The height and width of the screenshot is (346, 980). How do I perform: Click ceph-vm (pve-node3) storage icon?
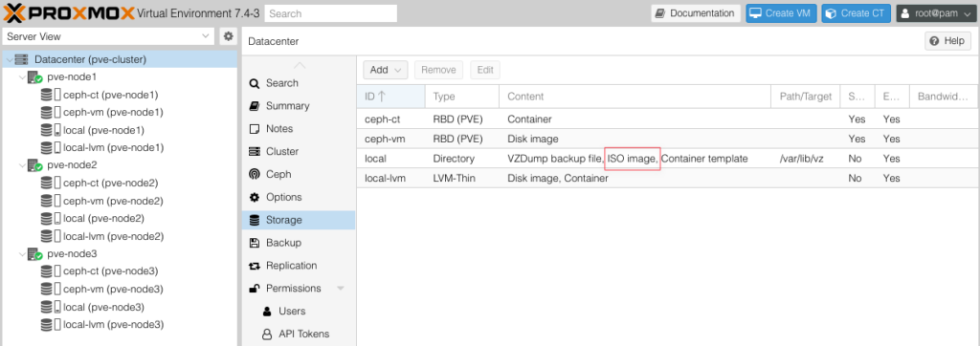(x=51, y=290)
